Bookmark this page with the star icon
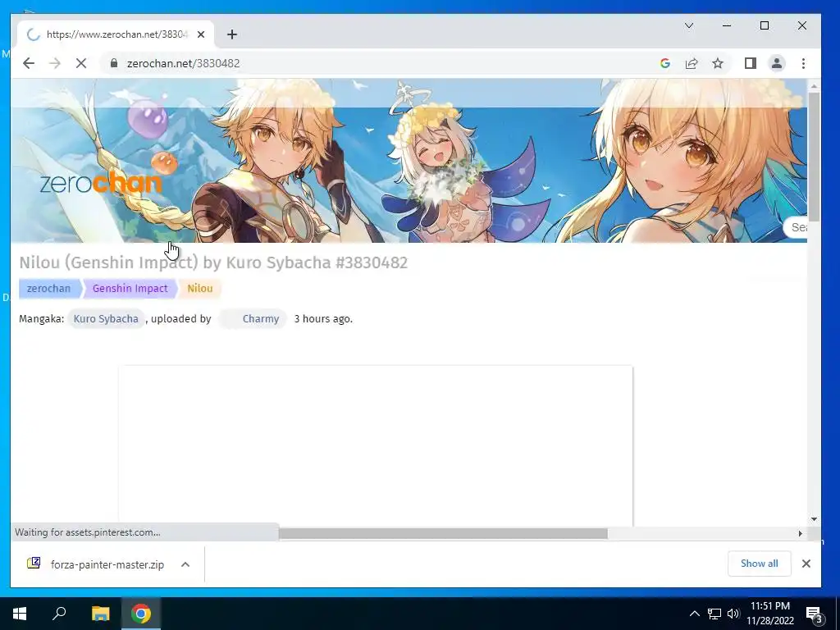The height and width of the screenshot is (630, 840). tap(718, 63)
